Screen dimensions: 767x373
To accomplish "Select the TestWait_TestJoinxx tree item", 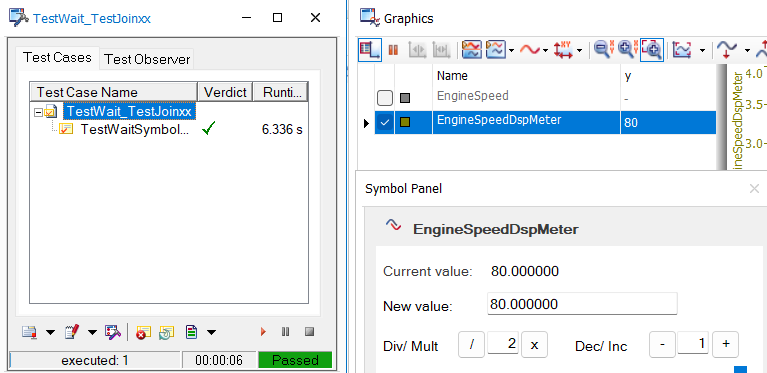I will click(x=129, y=111).
